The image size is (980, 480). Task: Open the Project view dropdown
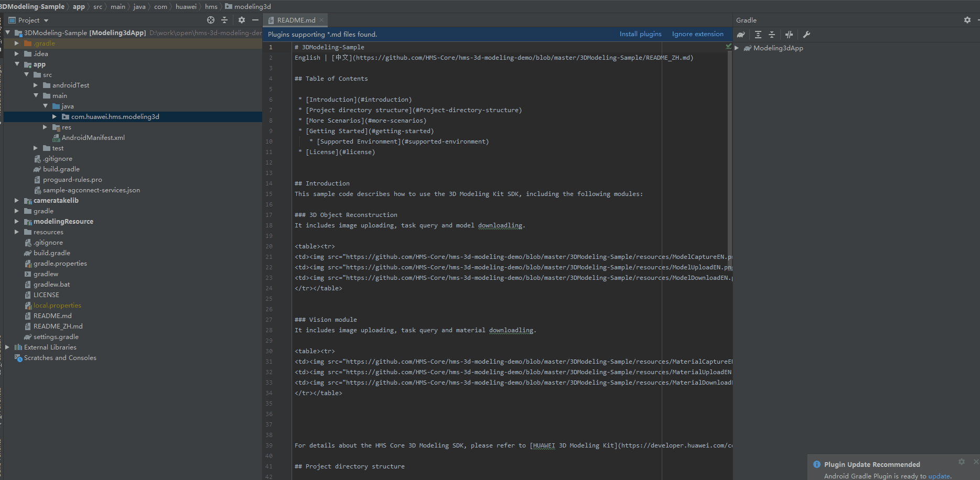pos(46,20)
